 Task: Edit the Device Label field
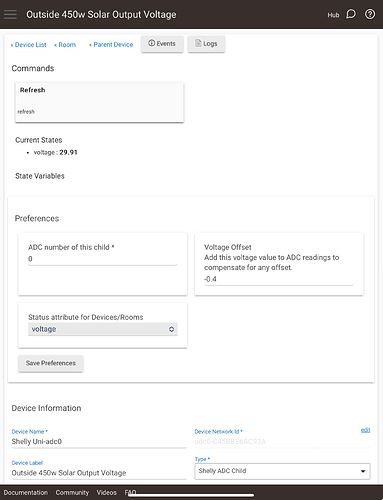[99, 473]
